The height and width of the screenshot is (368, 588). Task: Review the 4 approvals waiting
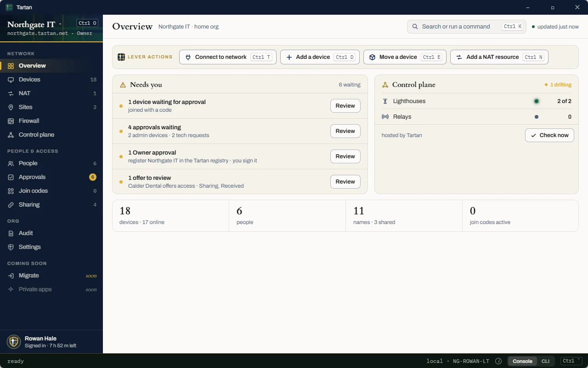(345, 131)
